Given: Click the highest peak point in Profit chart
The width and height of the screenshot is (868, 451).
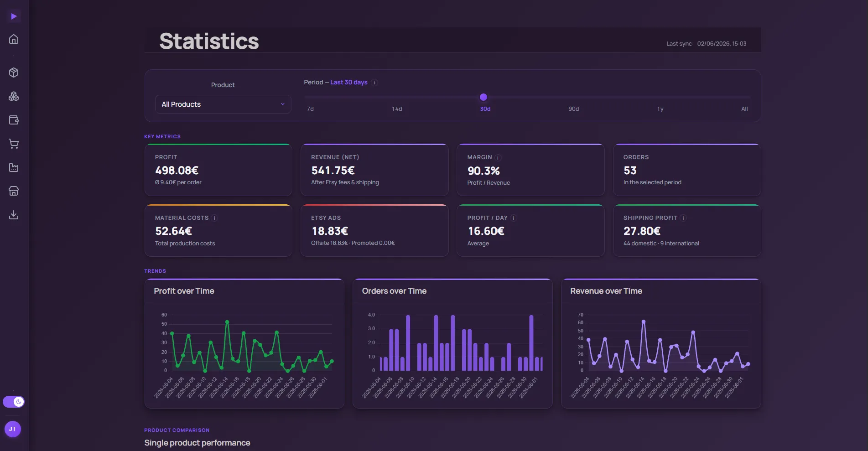Looking at the screenshot, I should click(x=227, y=322).
